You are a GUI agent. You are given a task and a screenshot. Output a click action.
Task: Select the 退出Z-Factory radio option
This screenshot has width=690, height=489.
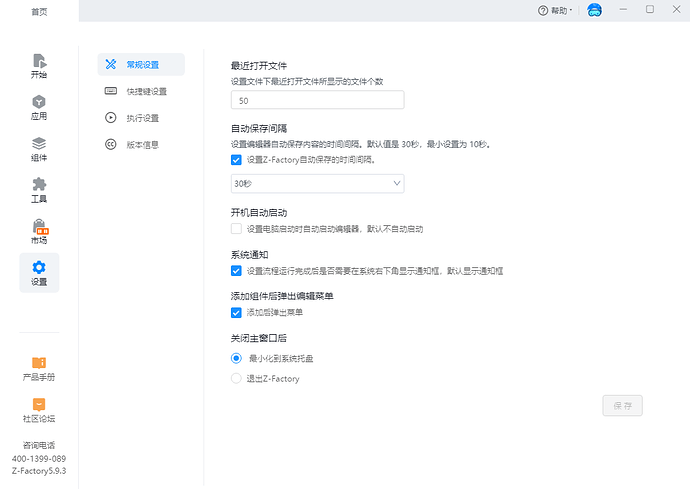click(236, 379)
